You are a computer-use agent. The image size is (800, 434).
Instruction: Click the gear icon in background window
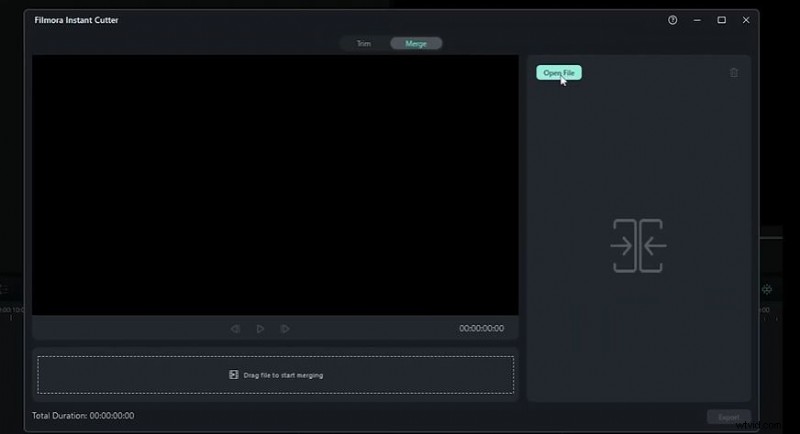(x=767, y=290)
